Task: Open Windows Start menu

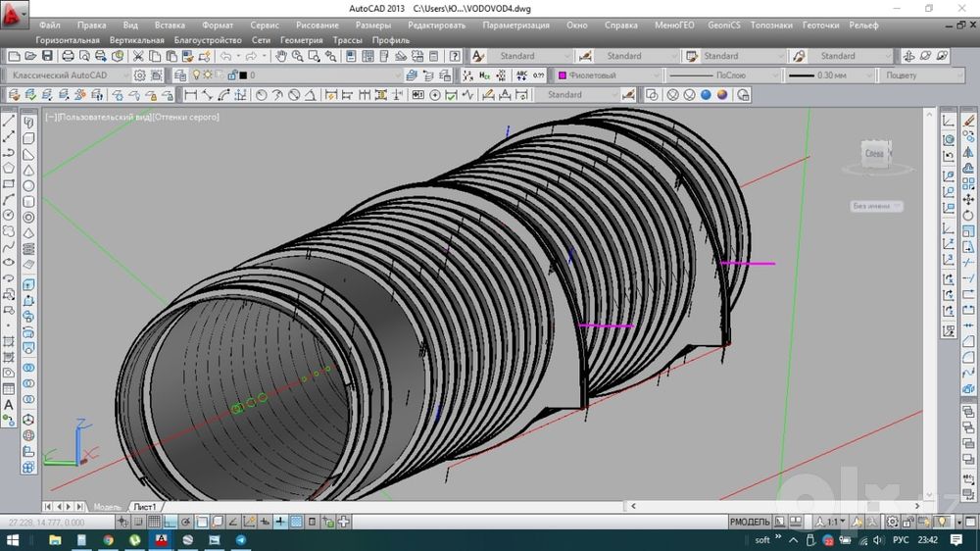Action: (x=13, y=540)
